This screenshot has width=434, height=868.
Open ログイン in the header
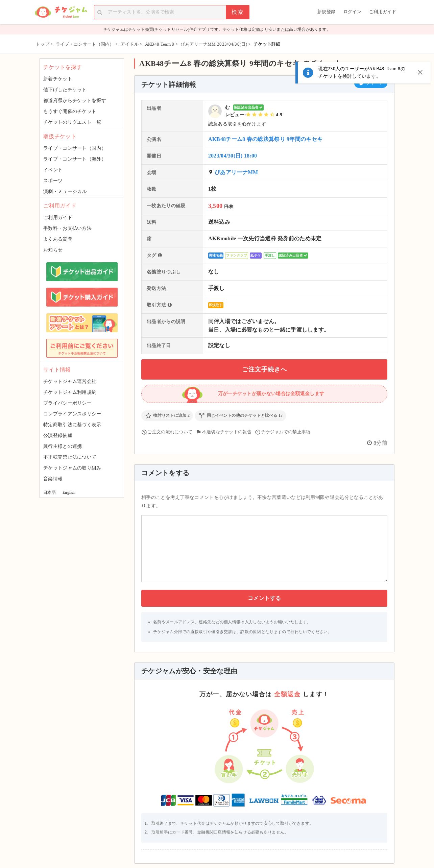352,12
